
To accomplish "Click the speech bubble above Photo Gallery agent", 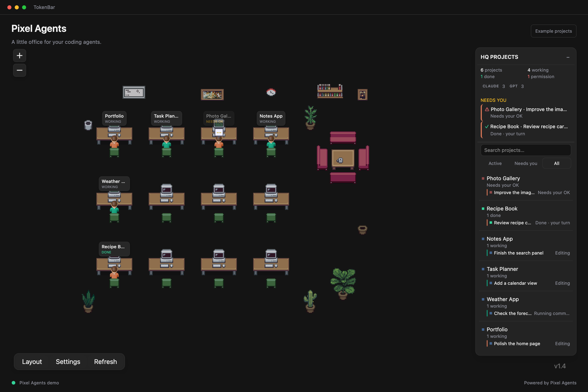I will tap(219, 132).
